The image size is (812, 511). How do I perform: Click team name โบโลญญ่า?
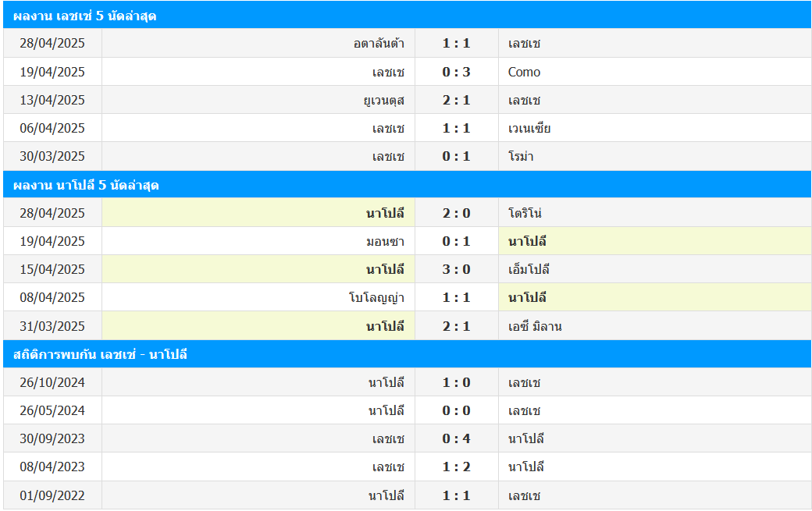coord(376,298)
